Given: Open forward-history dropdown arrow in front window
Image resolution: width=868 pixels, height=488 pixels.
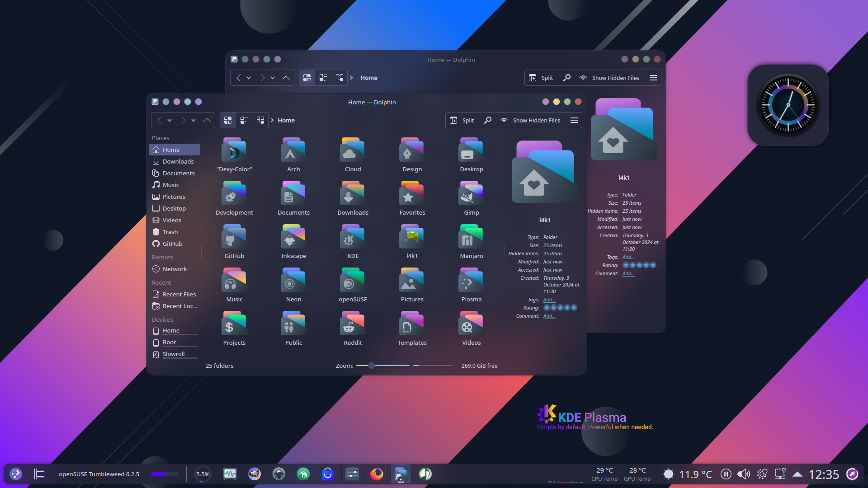Looking at the screenshot, I should coord(193,120).
